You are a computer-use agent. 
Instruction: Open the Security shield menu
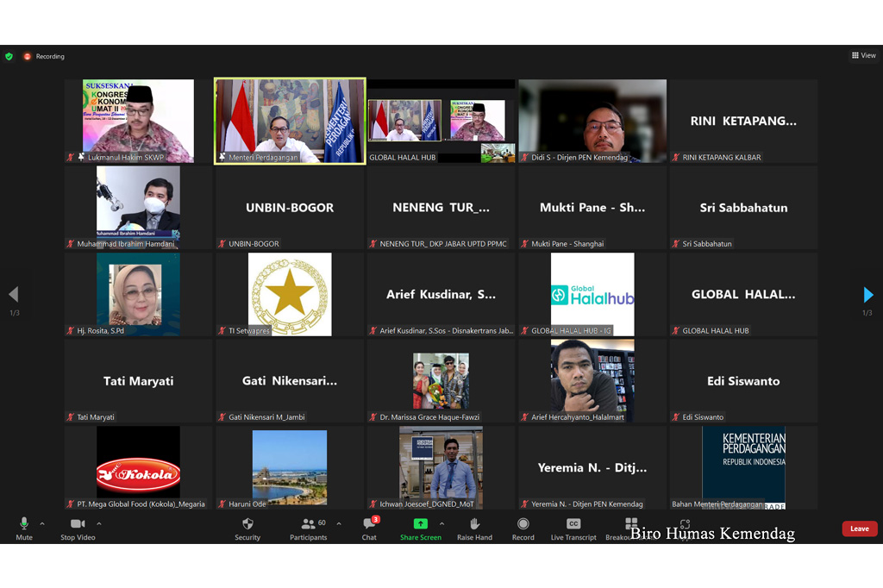[x=247, y=527]
